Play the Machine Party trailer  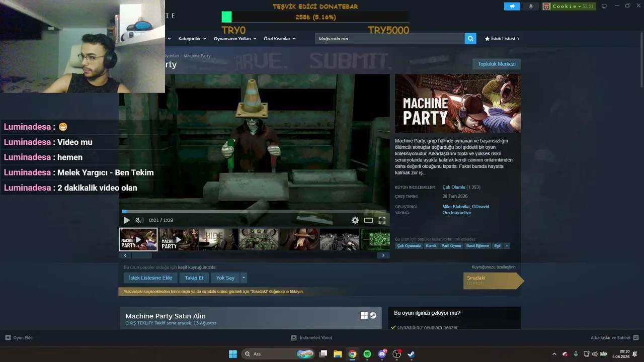point(127,220)
